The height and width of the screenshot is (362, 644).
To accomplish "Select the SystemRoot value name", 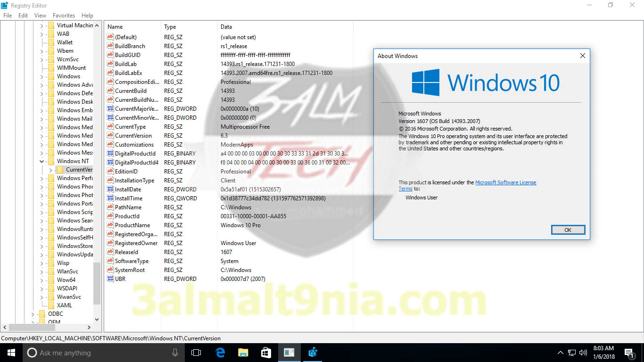I will [130, 270].
